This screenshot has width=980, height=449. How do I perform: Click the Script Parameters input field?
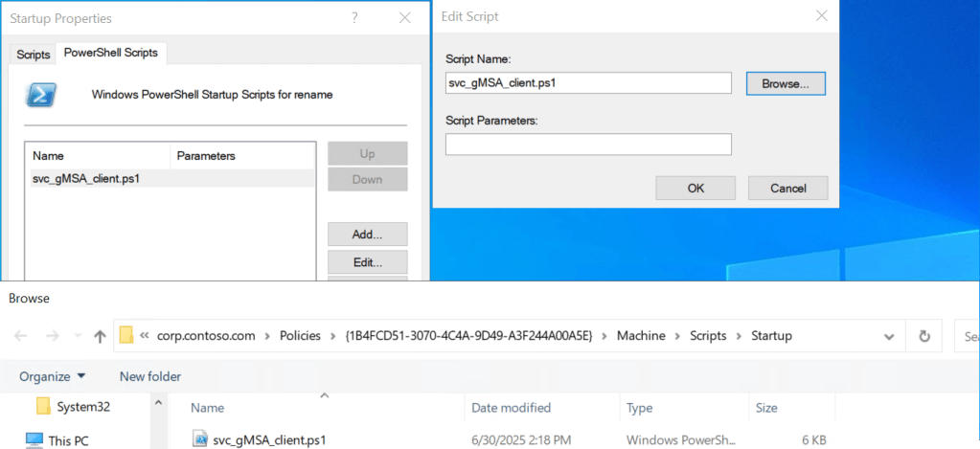click(x=588, y=145)
